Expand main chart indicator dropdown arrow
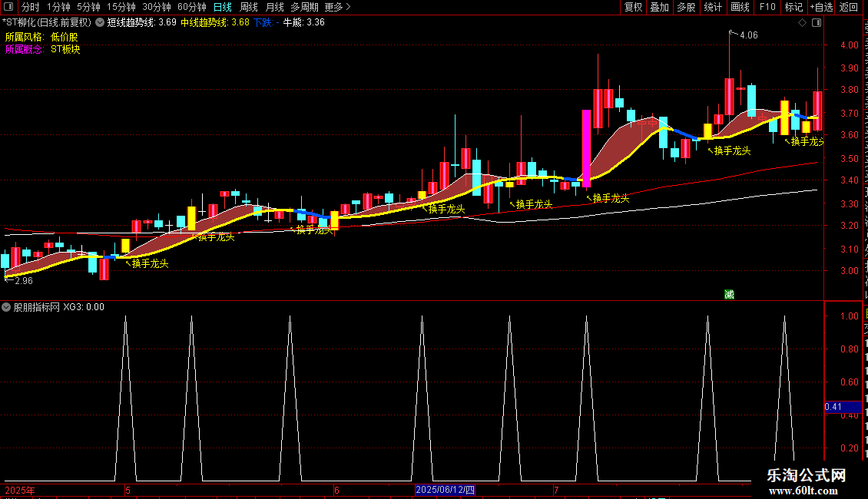868x499 pixels. tap(100, 23)
